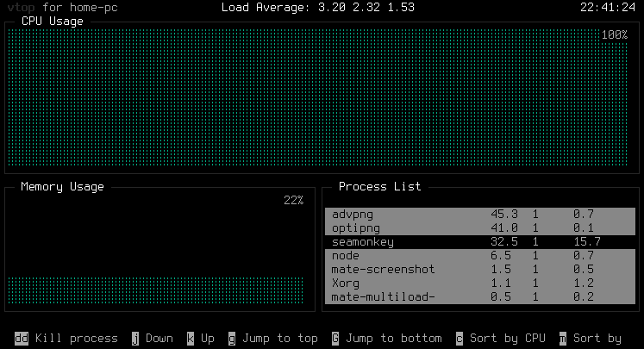The image size is (644, 349).
Task: Click the 100% CPU usage label
Action: click(x=615, y=34)
